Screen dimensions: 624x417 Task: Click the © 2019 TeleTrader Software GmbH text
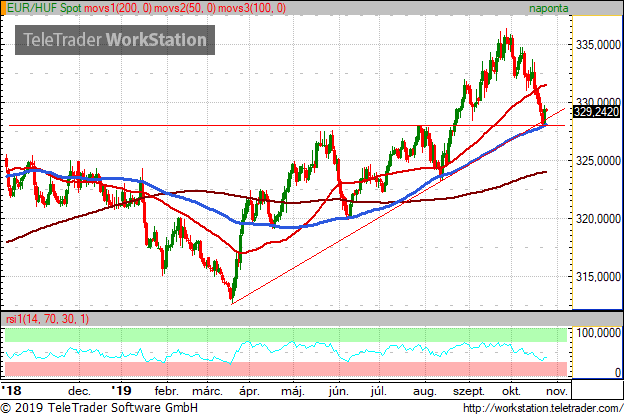(x=99, y=408)
